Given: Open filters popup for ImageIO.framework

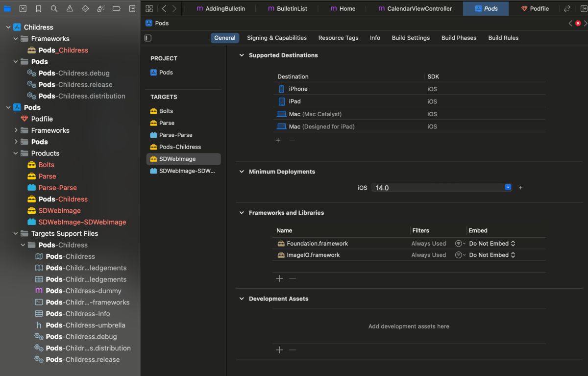Looking at the screenshot, I should click(x=460, y=255).
